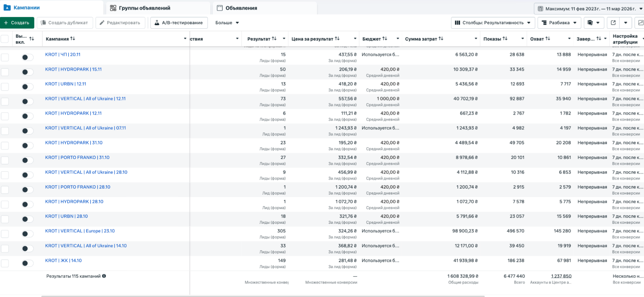Screen dimensions: 644x297
Task: Click the info icon next to Результаты 115 кампаний
Action: (x=104, y=276)
